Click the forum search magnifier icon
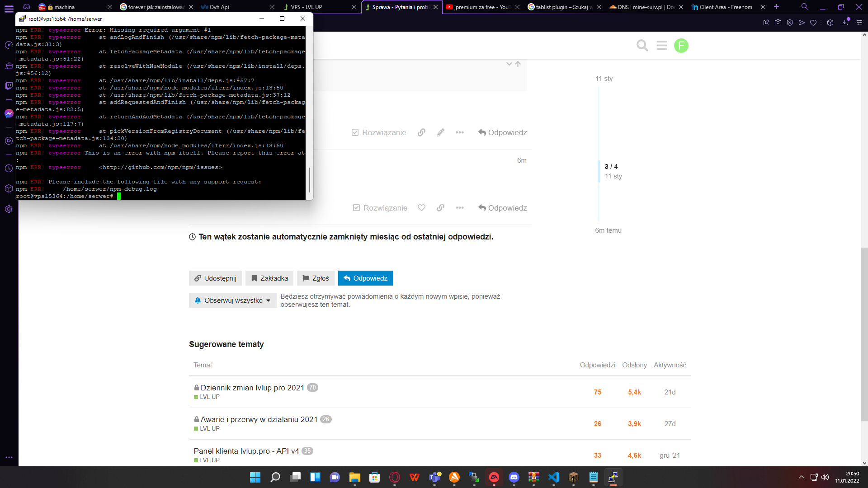 pos(642,46)
